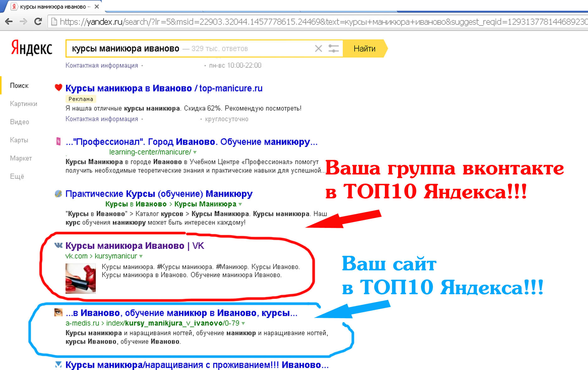The height and width of the screenshot is (370, 588).
Task: Close the 'курсы маникюра иваново' browser tab
Action: coord(97,7)
